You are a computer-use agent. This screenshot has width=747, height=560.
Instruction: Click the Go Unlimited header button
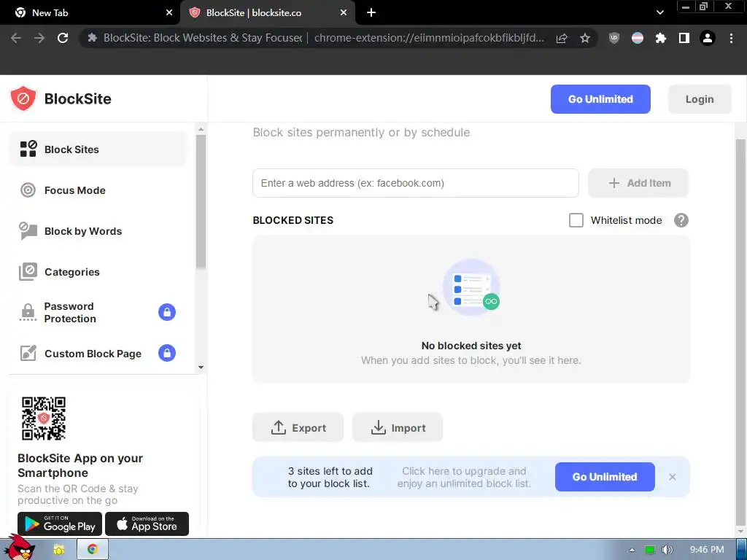coord(600,99)
